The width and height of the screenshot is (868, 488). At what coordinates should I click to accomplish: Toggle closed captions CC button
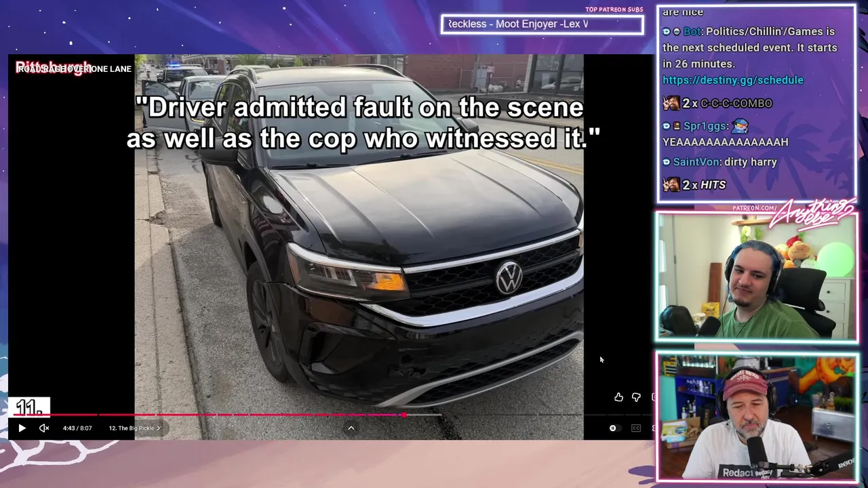point(636,428)
